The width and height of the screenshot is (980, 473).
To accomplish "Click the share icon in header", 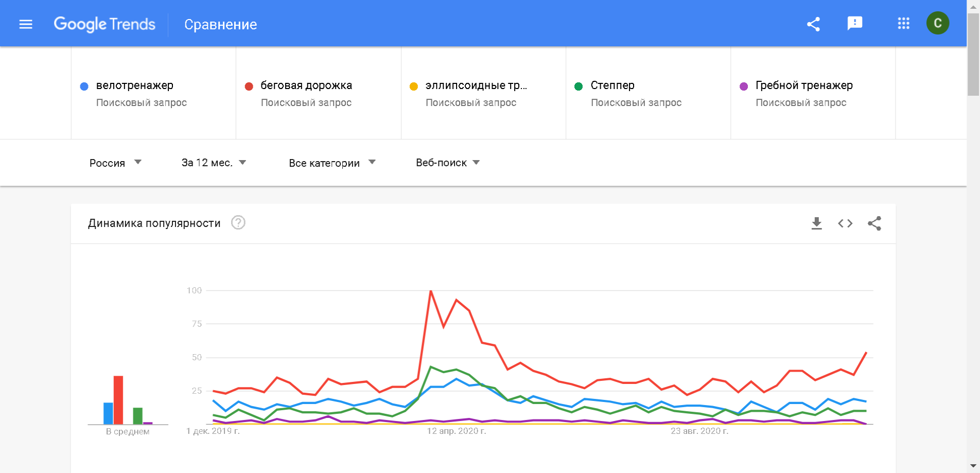I will 813,24.
